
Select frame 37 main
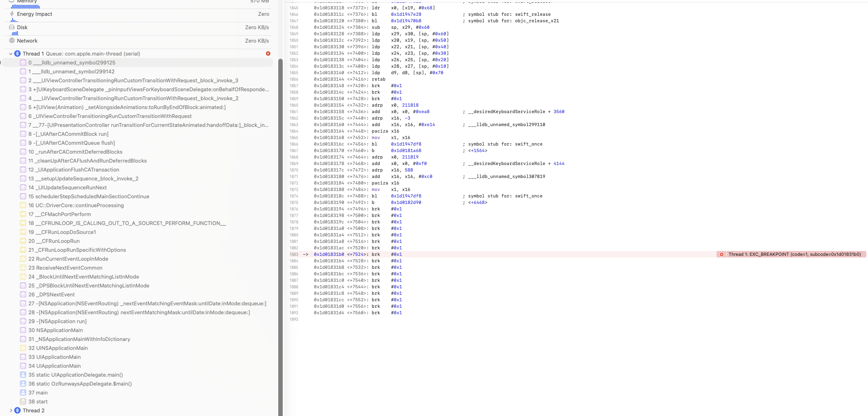click(x=38, y=392)
